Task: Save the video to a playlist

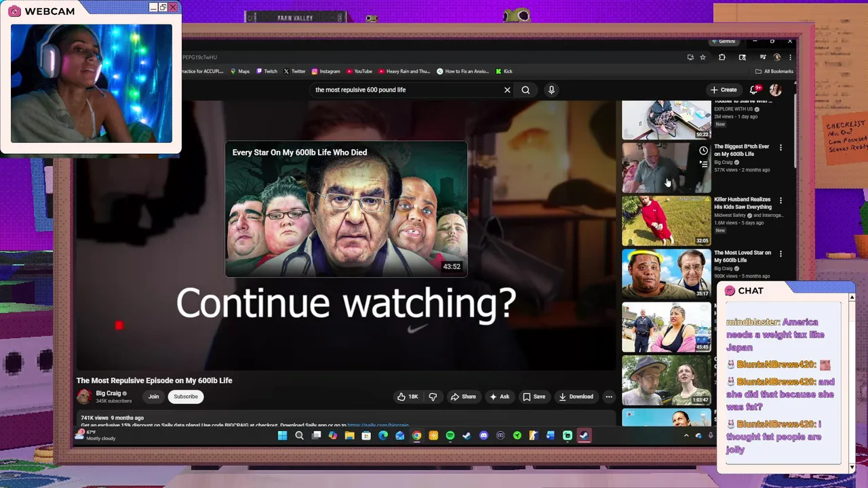Action: click(x=534, y=396)
